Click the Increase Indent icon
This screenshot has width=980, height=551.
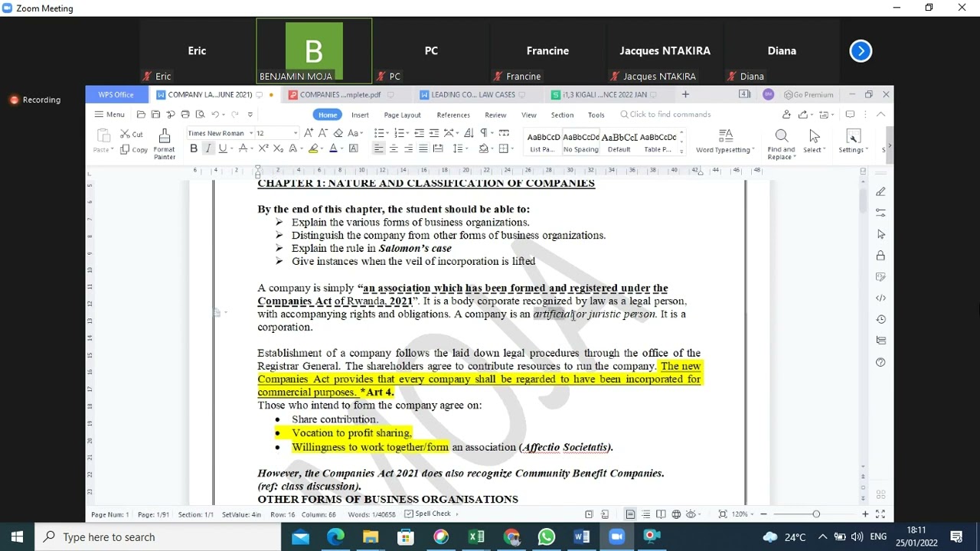tap(434, 133)
